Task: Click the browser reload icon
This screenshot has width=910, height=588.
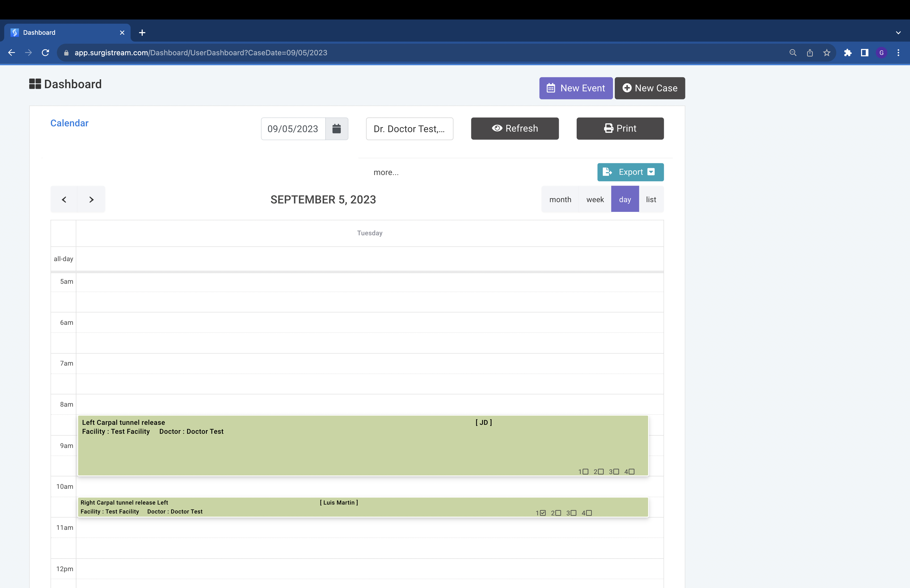Action: coord(46,53)
